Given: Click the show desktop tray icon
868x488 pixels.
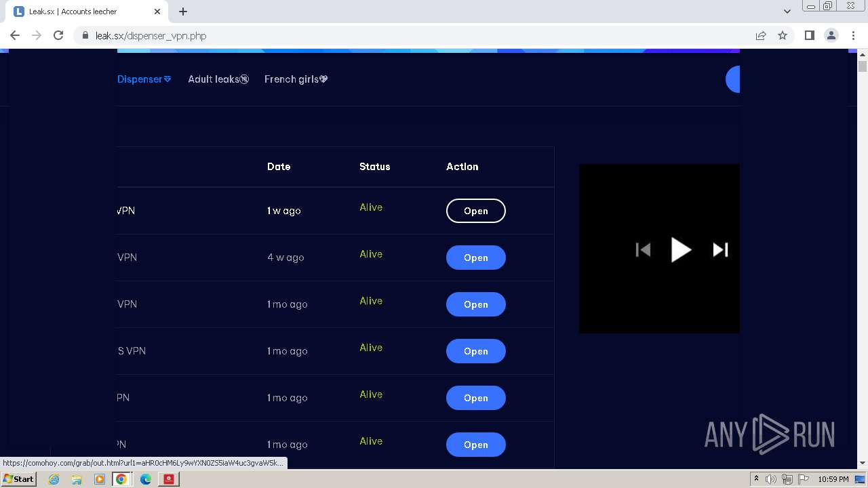Looking at the screenshot, I should coord(861,479).
